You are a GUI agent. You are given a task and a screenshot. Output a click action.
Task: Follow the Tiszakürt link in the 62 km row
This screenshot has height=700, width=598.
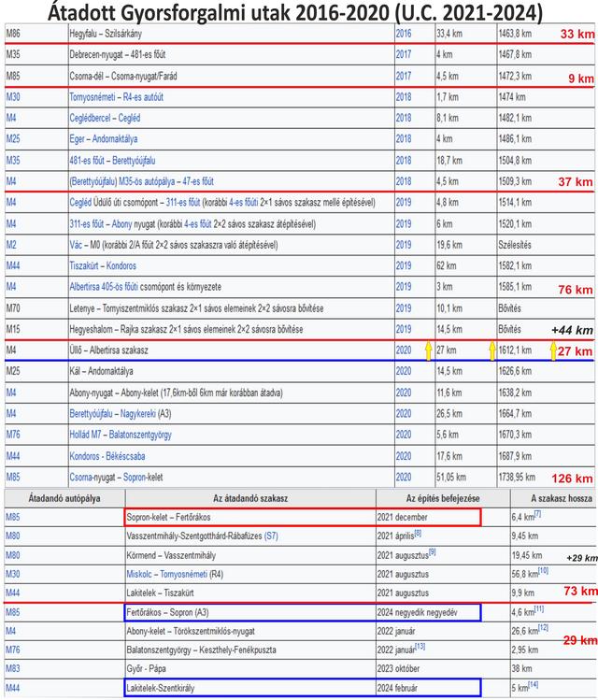tap(84, 265)
